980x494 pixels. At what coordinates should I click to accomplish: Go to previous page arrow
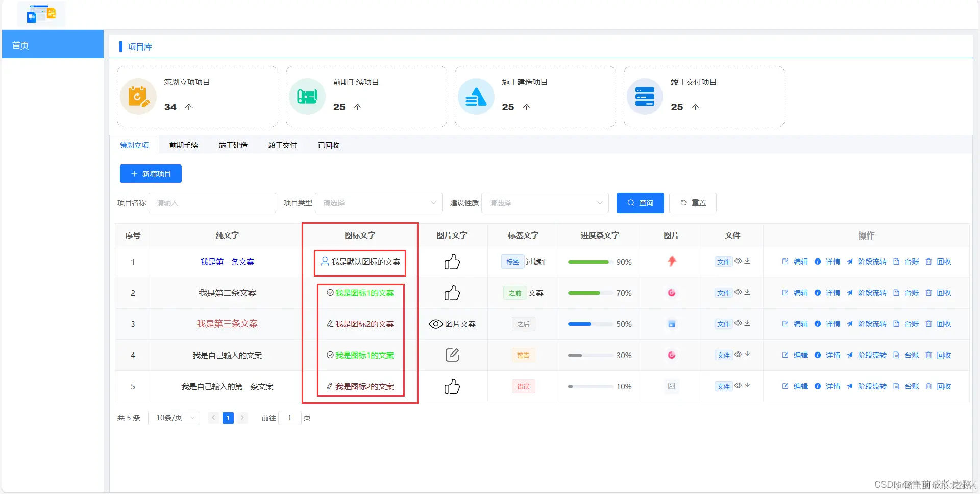(x=214, y=418)
